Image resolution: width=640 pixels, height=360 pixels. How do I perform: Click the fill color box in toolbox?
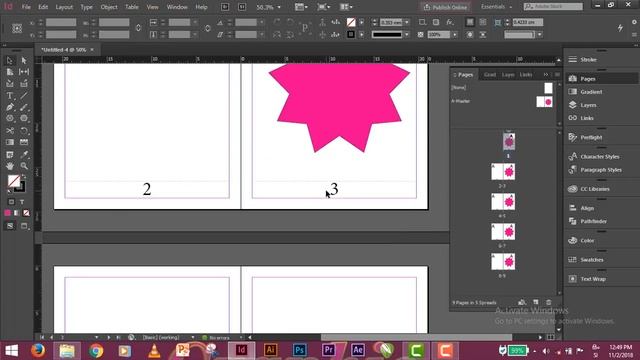13,180
